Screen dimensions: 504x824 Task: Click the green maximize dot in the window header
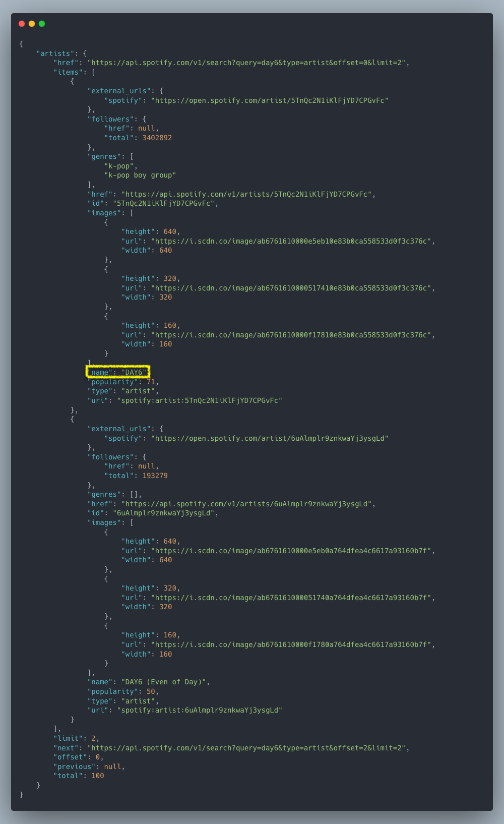(42, 24)
